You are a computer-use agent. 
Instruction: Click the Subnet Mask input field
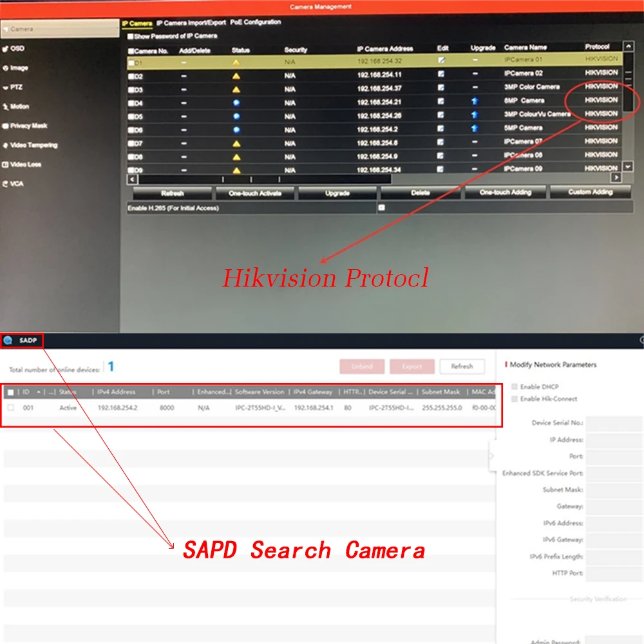point(614,489)
